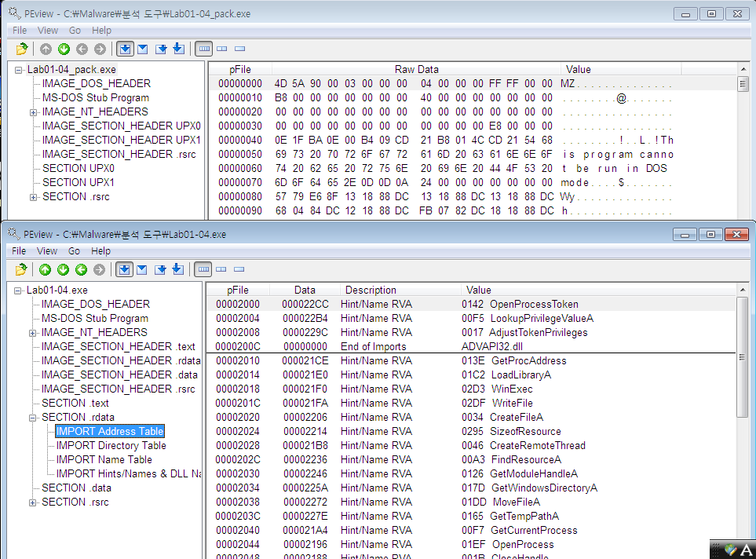Open the Help menu in the pack window
The width and height of the screenshot is (756, 559).
pyautogui.click(x=102, y=31)
